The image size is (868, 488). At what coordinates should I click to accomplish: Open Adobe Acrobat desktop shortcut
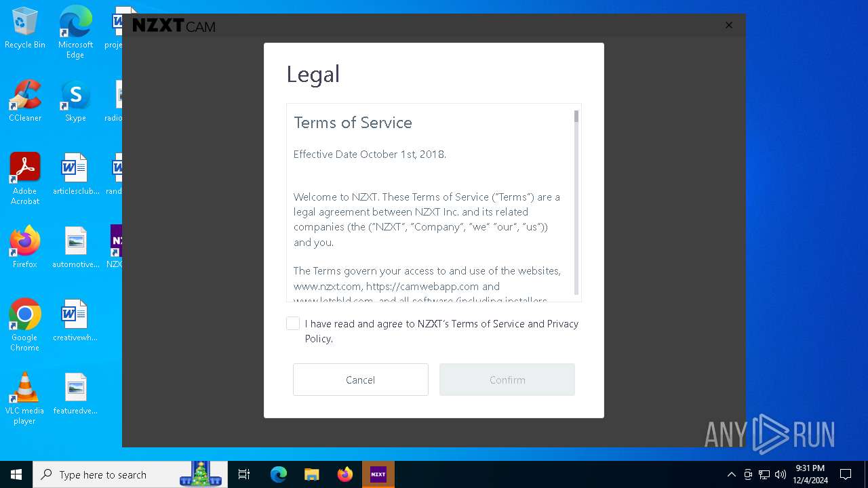[x=25, y=179]
